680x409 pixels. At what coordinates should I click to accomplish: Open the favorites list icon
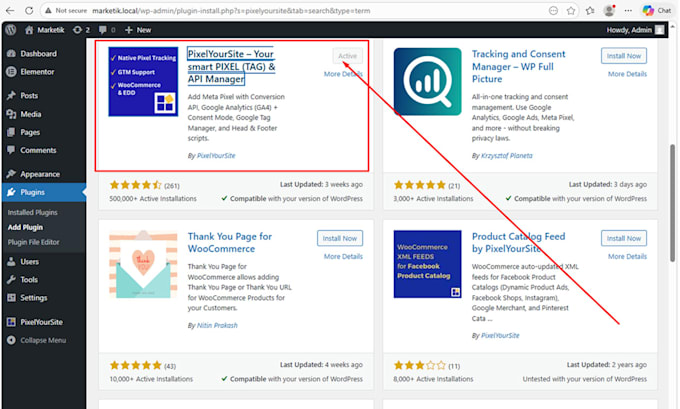(x=590, y=11)
